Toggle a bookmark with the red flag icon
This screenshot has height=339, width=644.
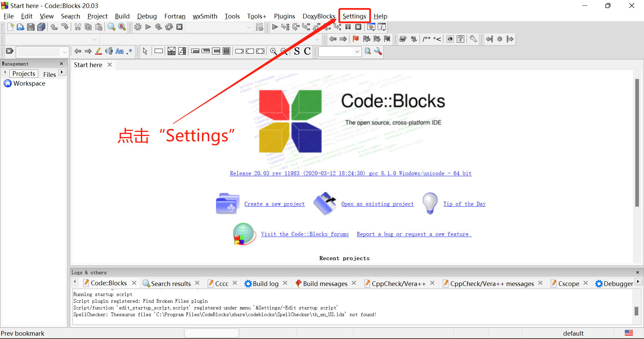click(356, 39)
